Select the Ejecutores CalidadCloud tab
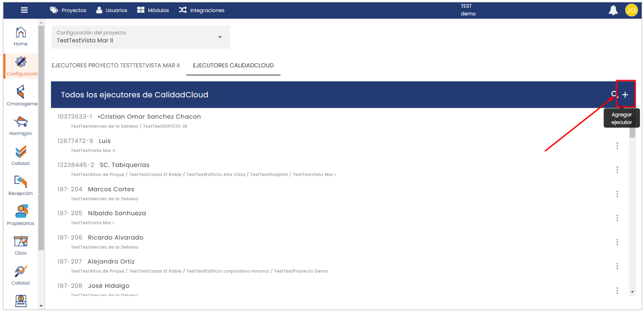This screenshot has width=644, height=312. 233,65
